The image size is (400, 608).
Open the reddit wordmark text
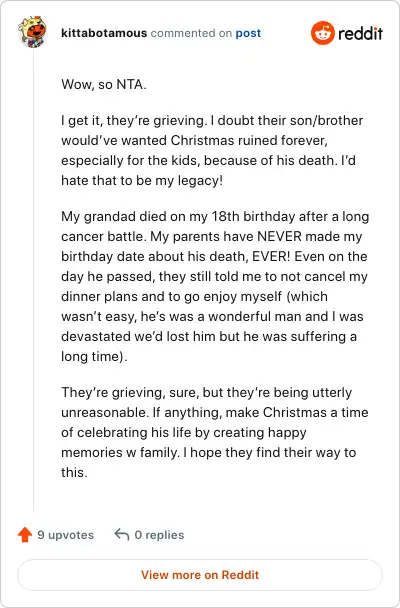[x=360, y=34]
